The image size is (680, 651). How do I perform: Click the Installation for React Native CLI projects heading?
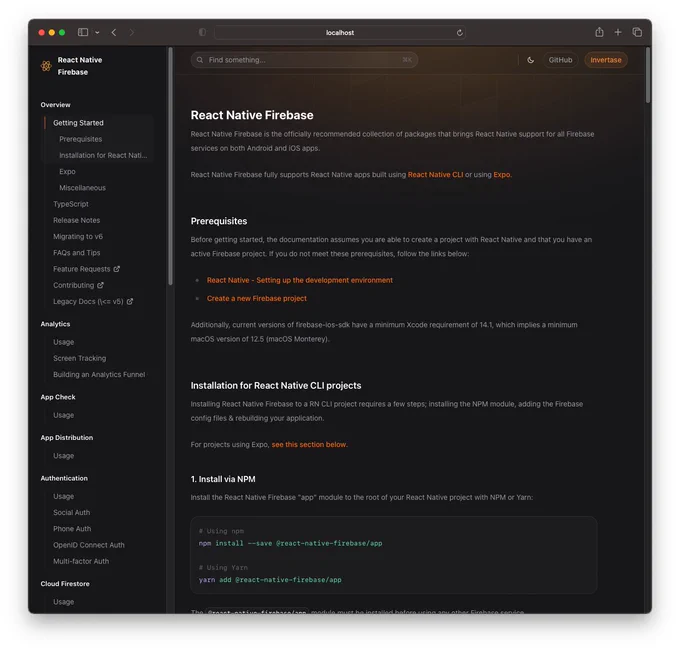click(x=276, y=386)
